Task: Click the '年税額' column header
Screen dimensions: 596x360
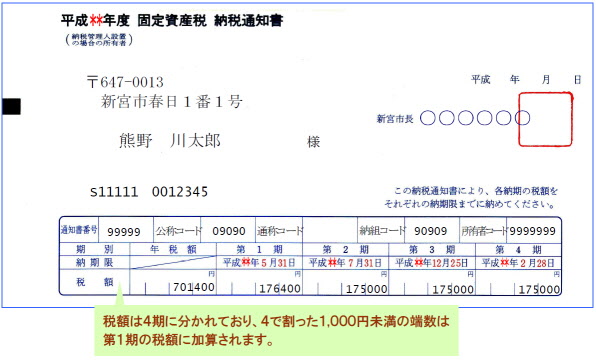Action: (173, 249)
